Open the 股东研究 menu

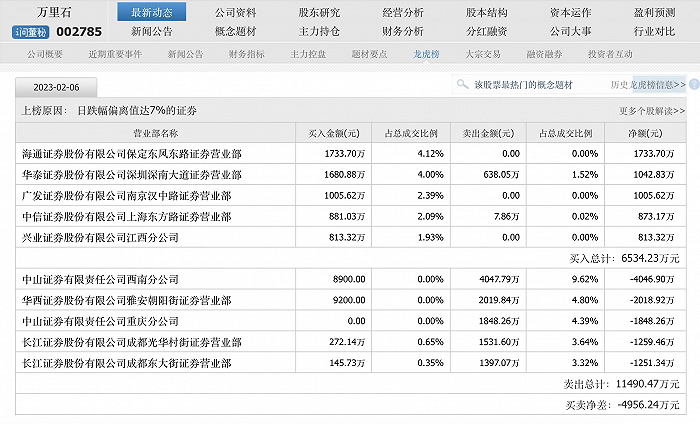click(319, 12)
